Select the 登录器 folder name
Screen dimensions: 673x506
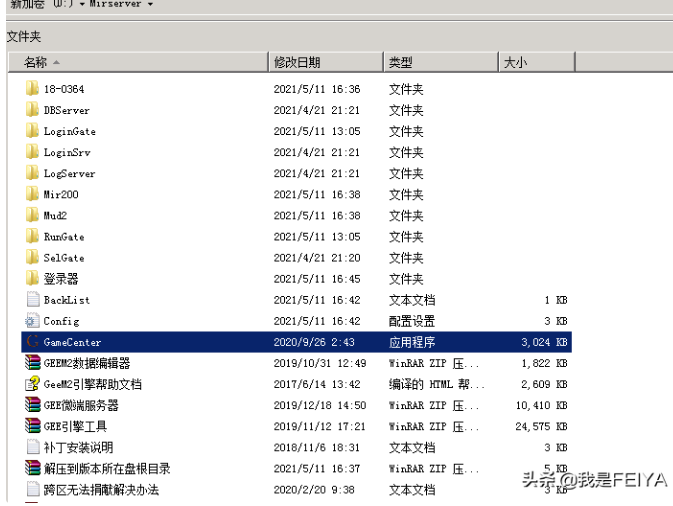[x=61, y=279]
